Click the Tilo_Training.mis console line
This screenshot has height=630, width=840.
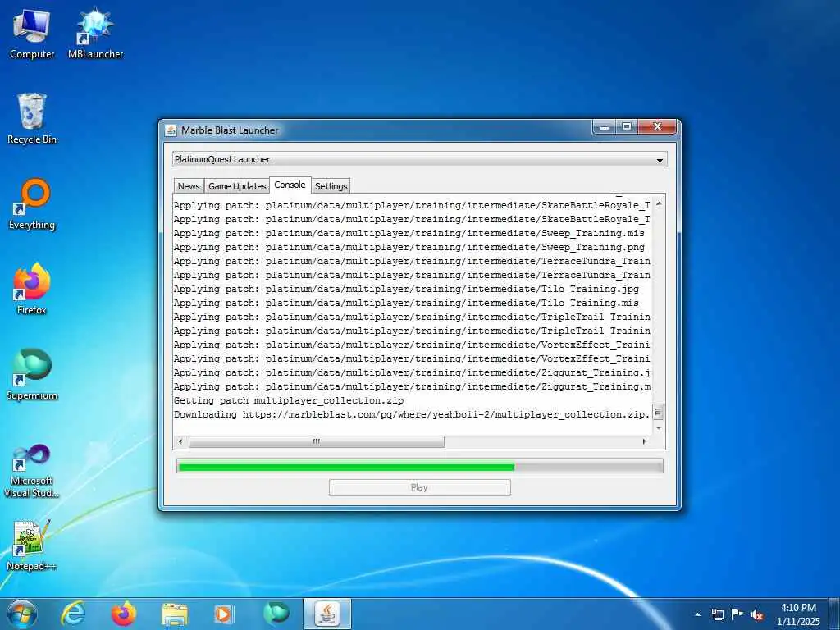point(406,304)
